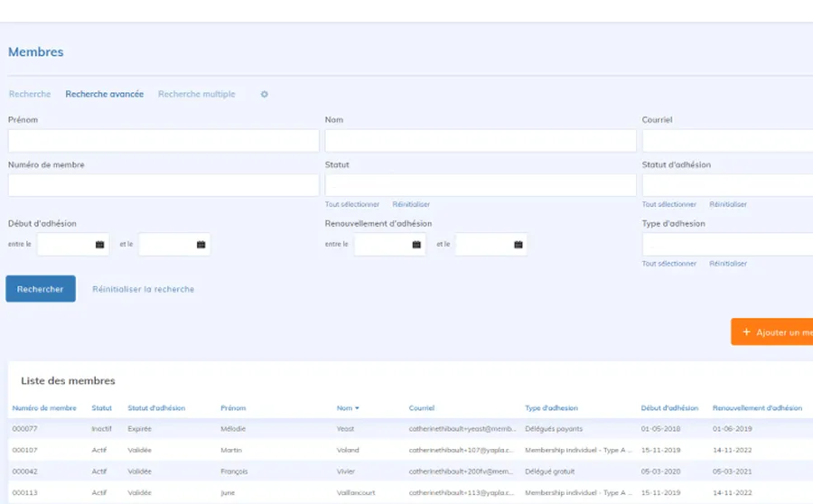Expand the Statut d'adhésion dropdown field
The width and height of the screenshot is (813, 504).
point(727,185)
